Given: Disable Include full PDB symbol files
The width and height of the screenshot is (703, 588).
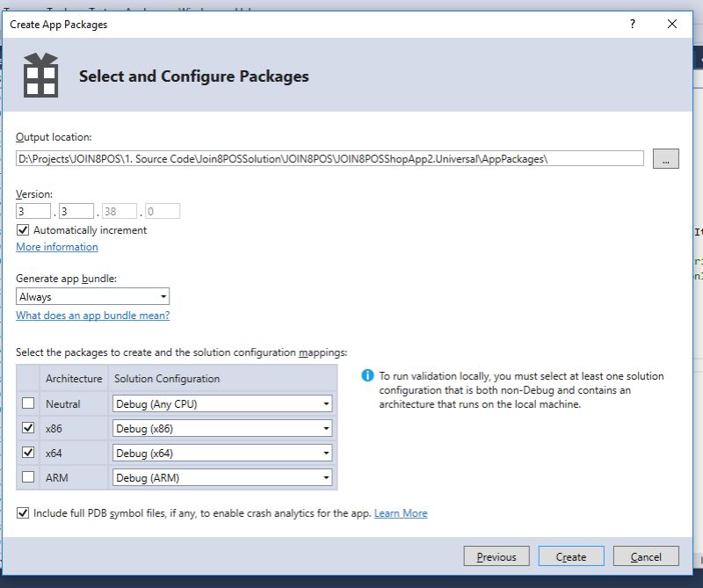Looking at the screenshot, I should pos(21,513).
